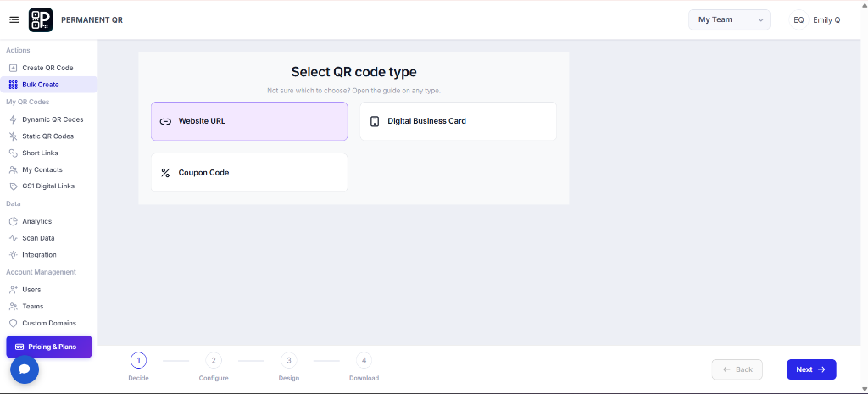The width and height of the screenshot is (868, 394).
Task: Click the Scan Data pulse icon
Action: [x=14, y=238]
